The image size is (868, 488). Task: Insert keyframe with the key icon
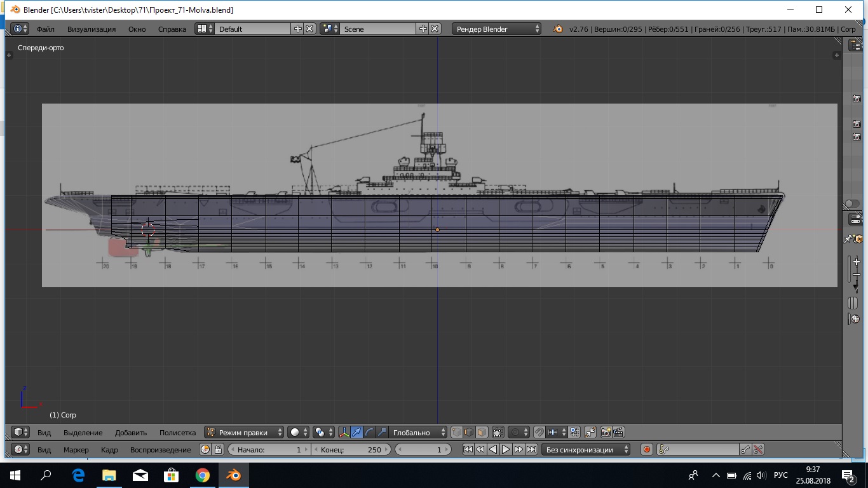tap(745, 450)
